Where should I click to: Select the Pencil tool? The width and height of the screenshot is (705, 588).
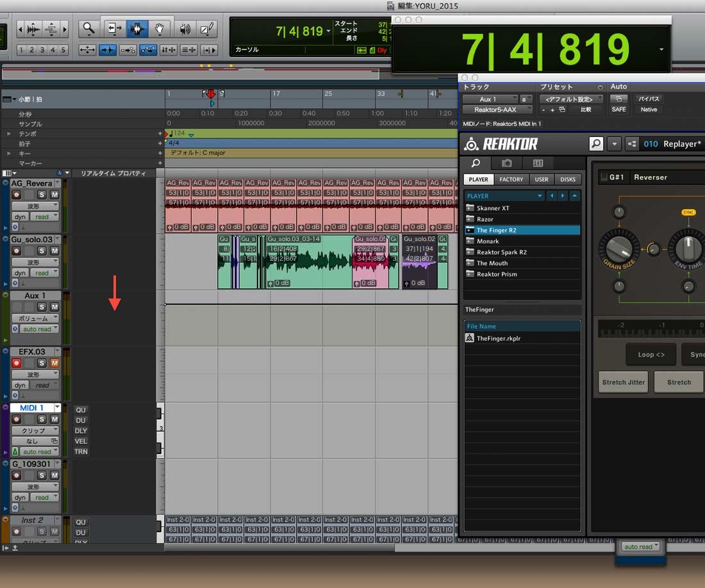tap(206, 29)
